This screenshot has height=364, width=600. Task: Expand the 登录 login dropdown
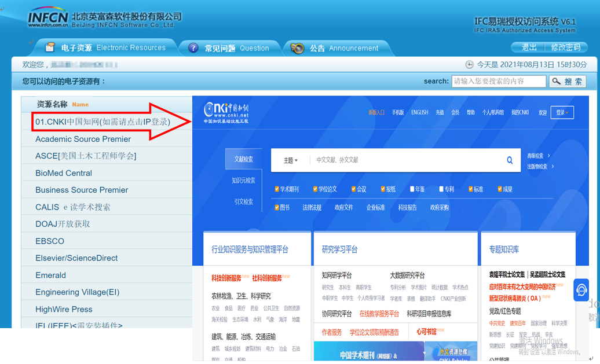[x=562, y=112]
